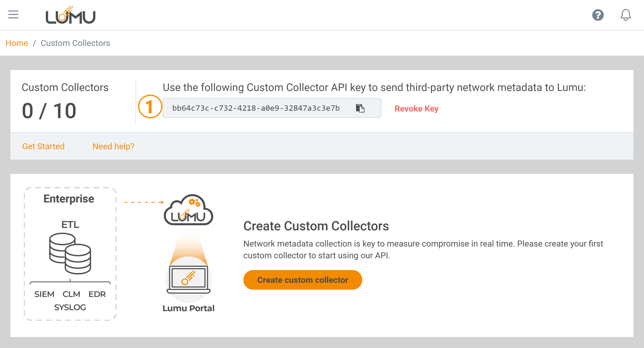Click the Lumu cloud illustration
Image resolution: width=644 pixels, height=348 pixels.
189,211
